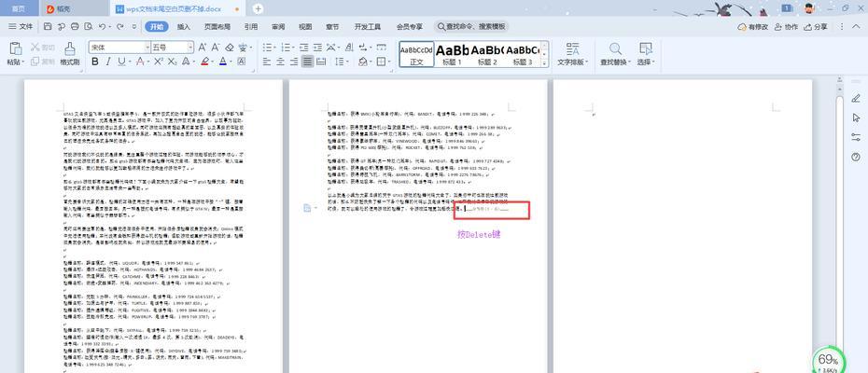
Task: Open the font size dropdown (五号)
Action: [189, 47]
